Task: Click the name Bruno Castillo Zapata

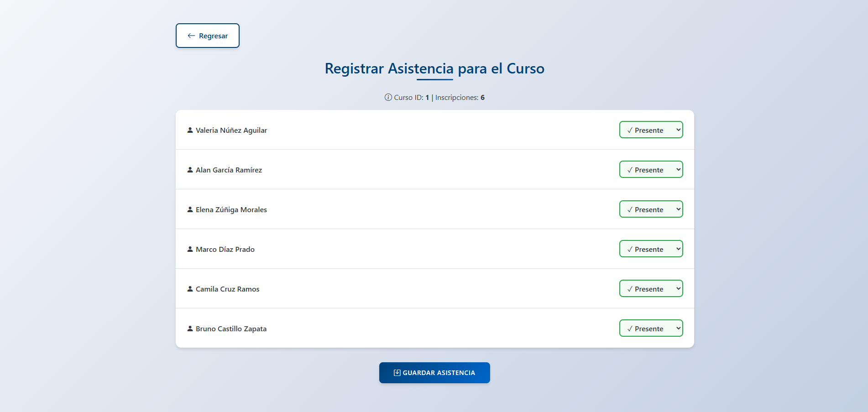Action: [231, 328]
